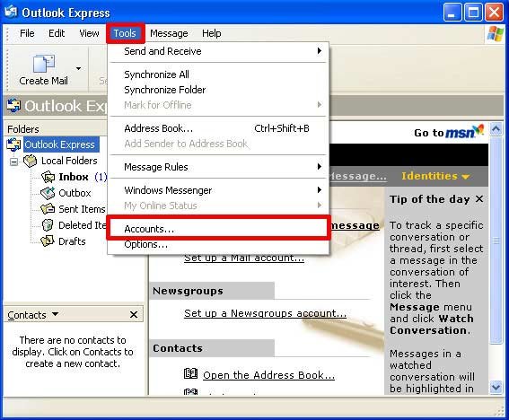Click Set up a Mail account link
Screen dimensions: 509x420
[x=244, y=258]
